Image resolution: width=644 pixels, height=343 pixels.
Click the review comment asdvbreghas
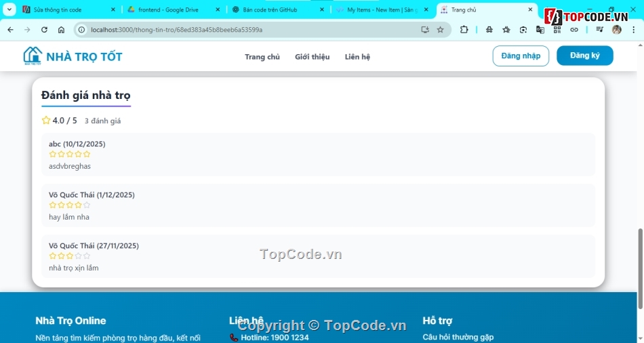(69, 166)
